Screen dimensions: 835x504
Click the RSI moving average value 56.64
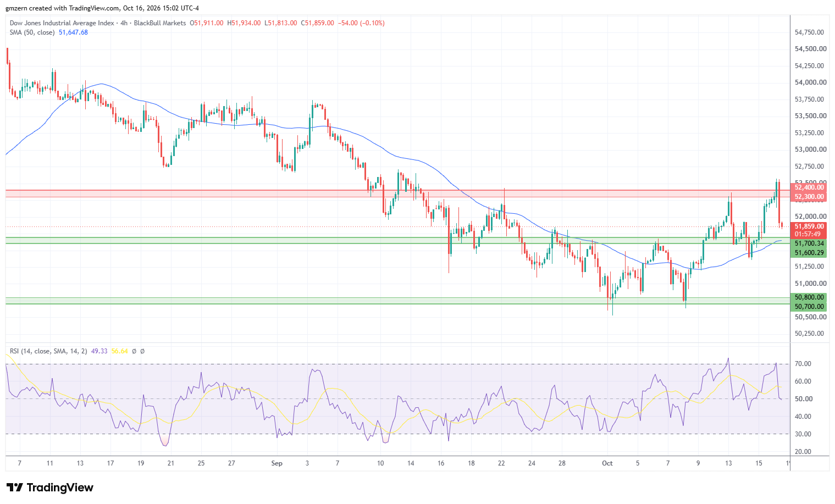[119, 351]
